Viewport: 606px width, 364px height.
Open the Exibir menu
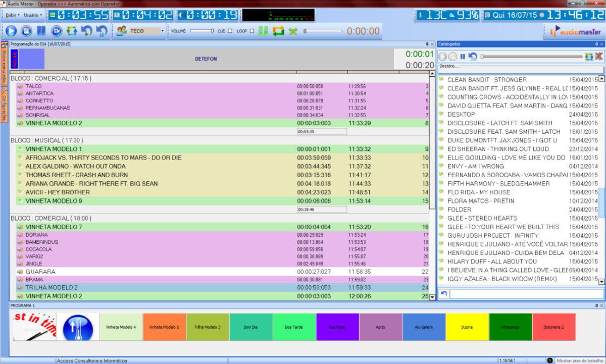tap(13, 15)
